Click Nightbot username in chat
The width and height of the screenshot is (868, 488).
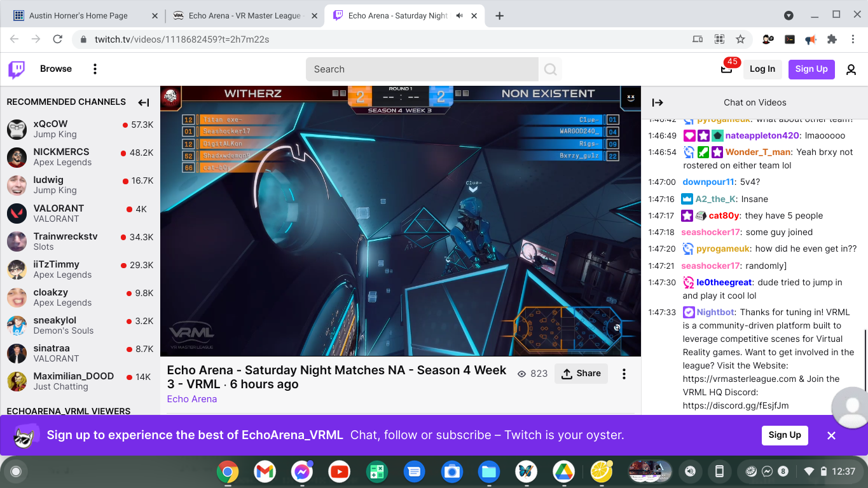(x=715, y=312)
